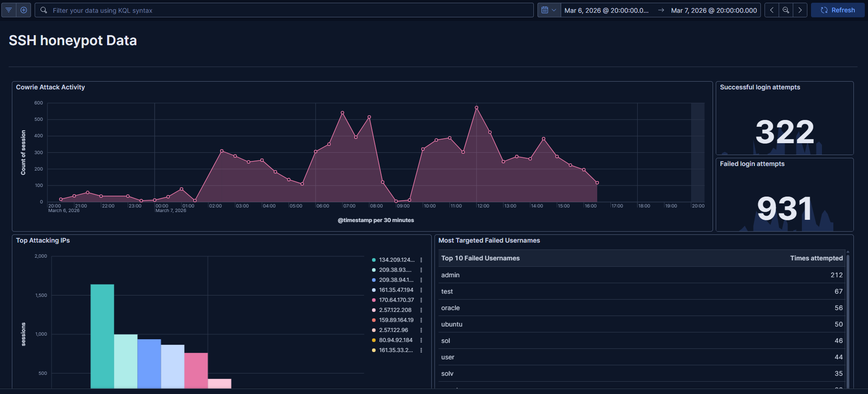Screen dimensions: 868x394
Task: Toggle 159.89.164.19 series in legend
Action: 396,320
